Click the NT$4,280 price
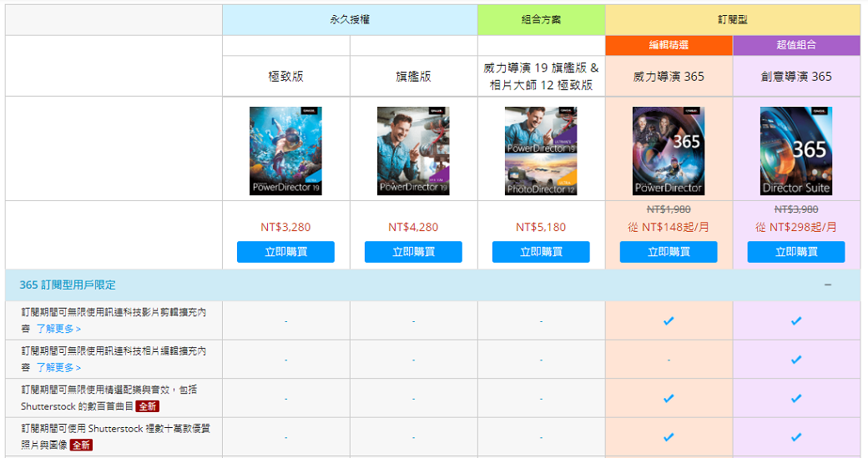 pos(413,228)
